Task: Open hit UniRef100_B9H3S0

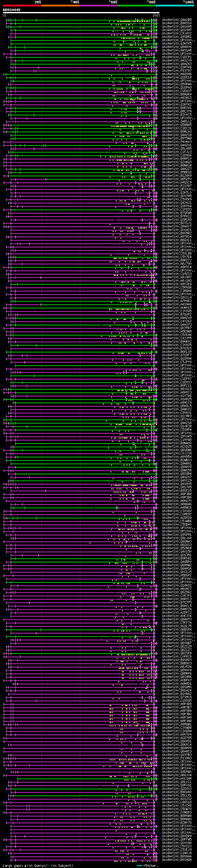Action: [x=177, y=23]
